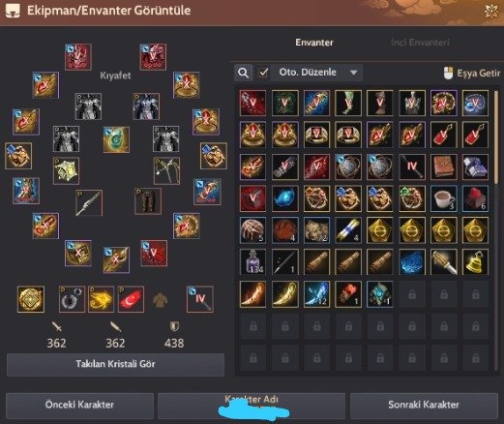Go to Sonraki Karakter
The width and height of the screenshot is (504, 424).
point(424,405)
